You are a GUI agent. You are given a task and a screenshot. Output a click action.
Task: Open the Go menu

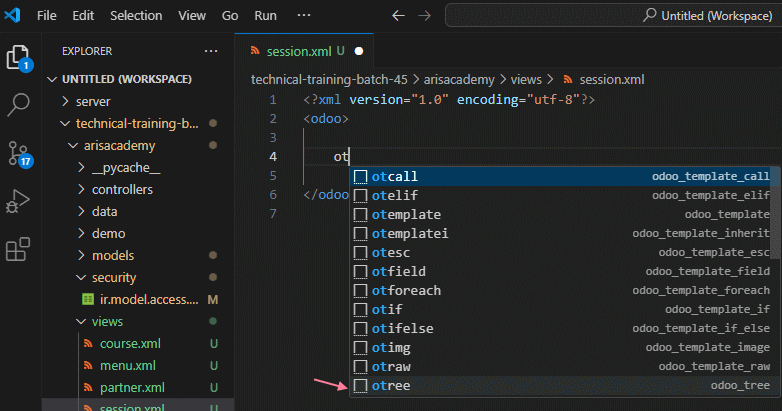[x=230, y=15]
